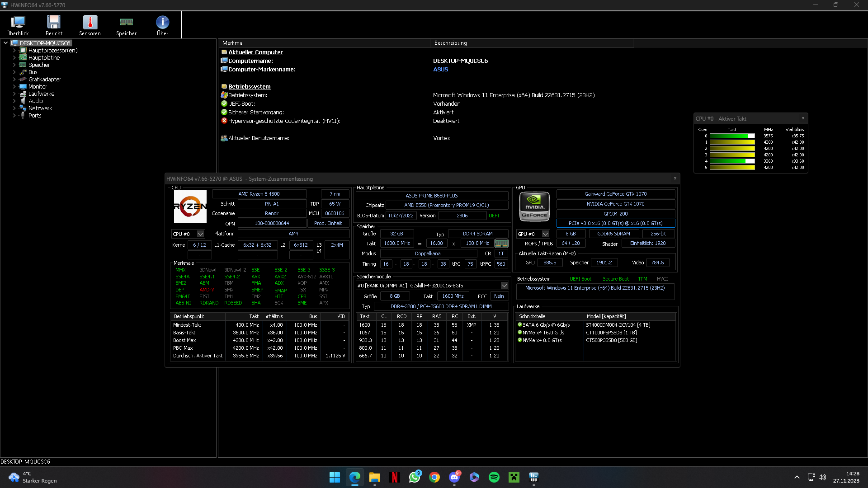Expand the Bus tree node
Image resolution: width=868 pixels, height=488 pixels.
(x=14, y=72)
